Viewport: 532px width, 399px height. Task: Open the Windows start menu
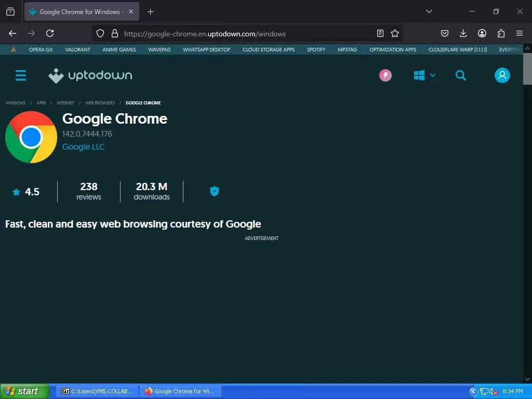coord(24,391)
